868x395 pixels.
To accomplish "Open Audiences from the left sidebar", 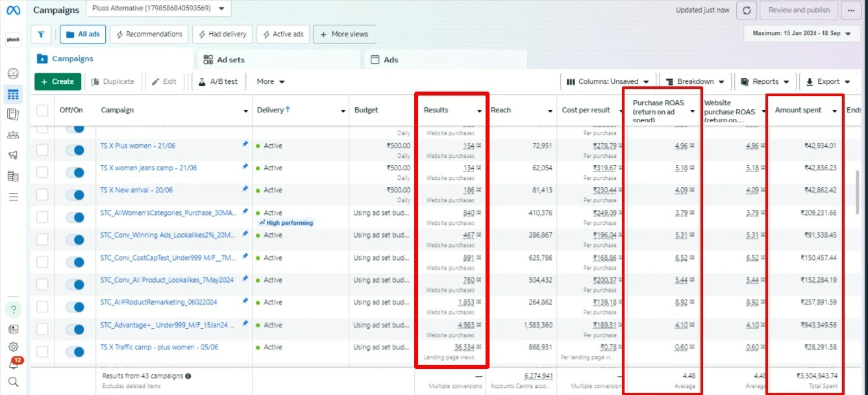I will click(13, 134).
